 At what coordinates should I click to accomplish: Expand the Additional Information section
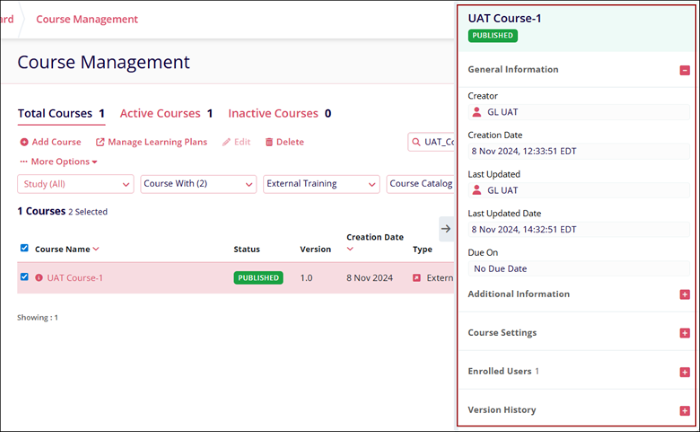coord(684,294)
